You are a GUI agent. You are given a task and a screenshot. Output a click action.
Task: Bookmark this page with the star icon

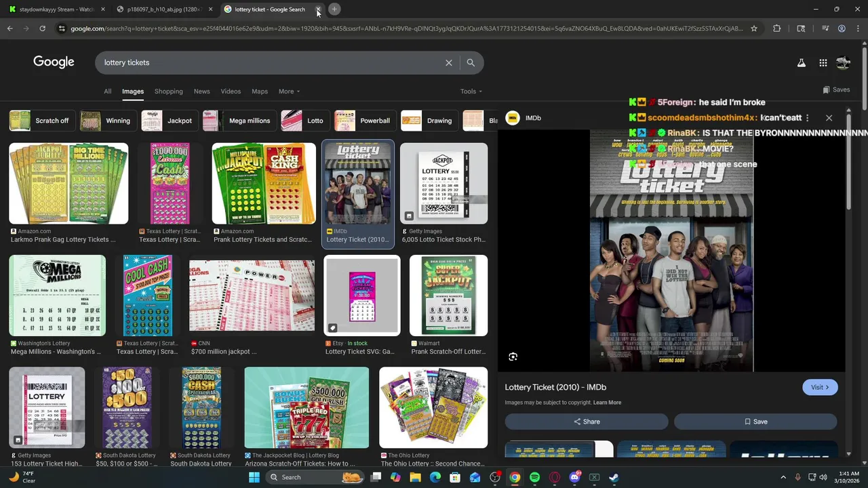pos(753,28)
